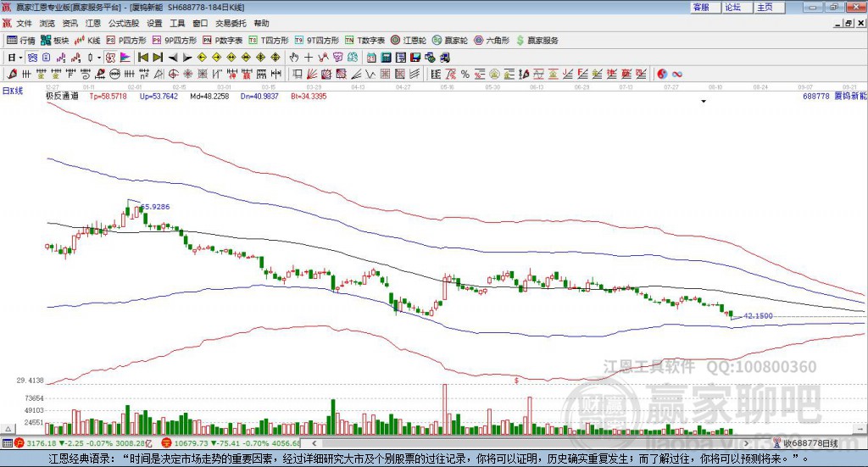Open the 江恩 menu
This screenshot has height=467, width=868.
(93, 23)
